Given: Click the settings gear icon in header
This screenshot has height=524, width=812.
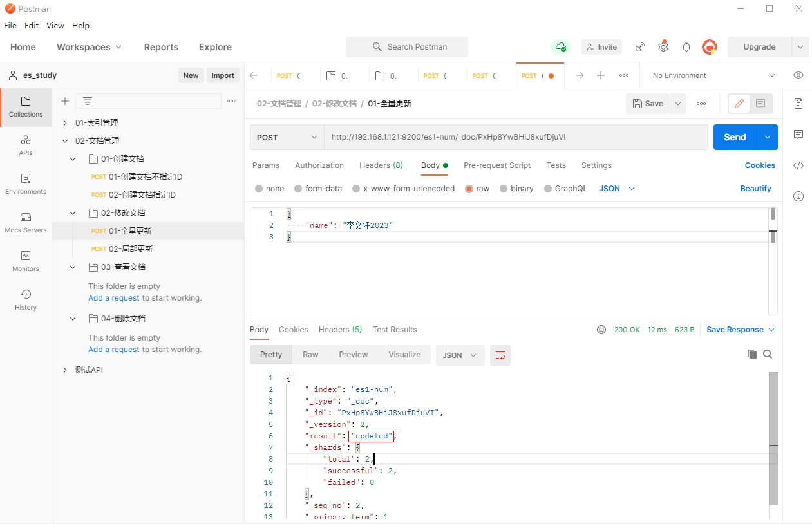Looking at the screenshot, I should (663, 47).
